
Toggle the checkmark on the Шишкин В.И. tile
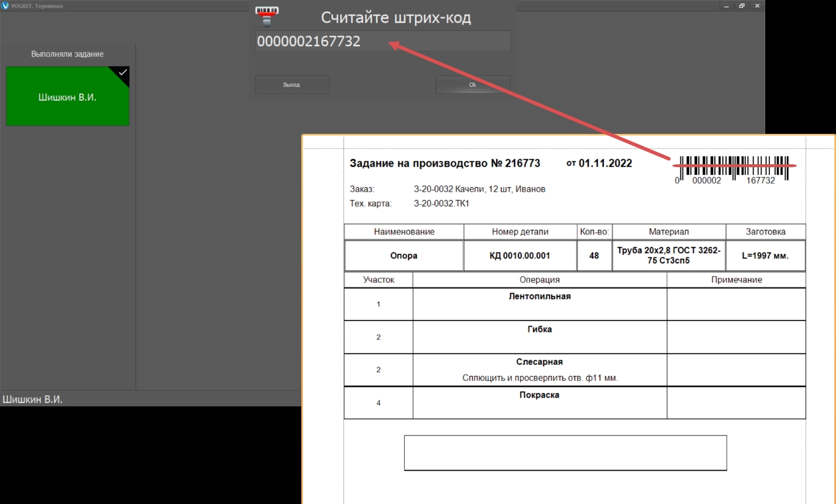tap(123, 73)
